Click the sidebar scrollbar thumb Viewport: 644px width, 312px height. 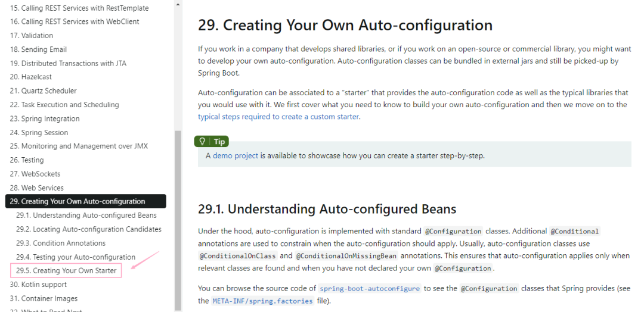[178, 220]
